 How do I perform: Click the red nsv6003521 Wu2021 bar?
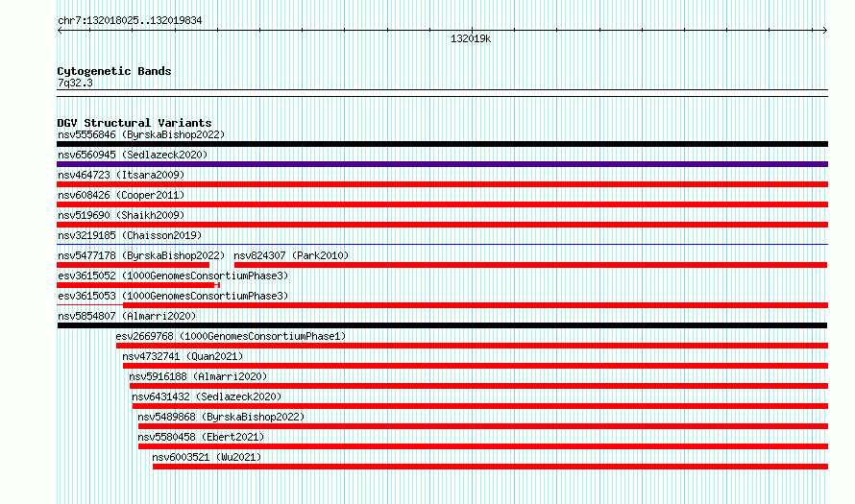click(x=490, y=467)
